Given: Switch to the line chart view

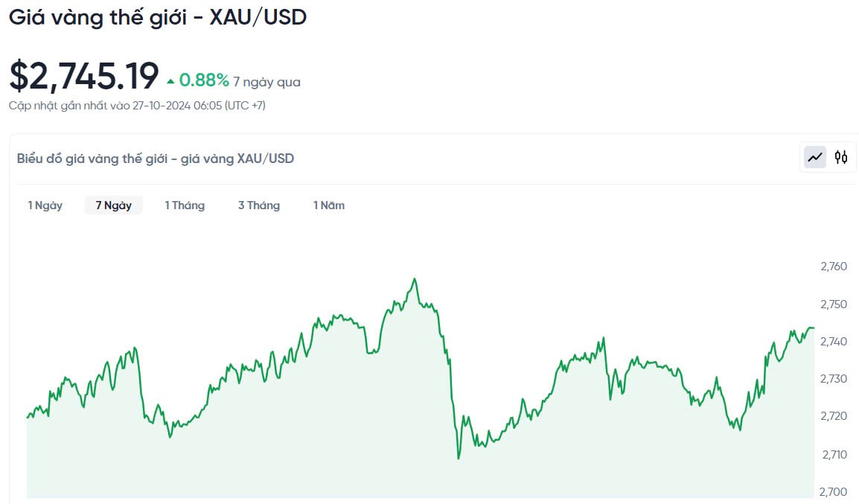Looking at the screenshot, I should [815, 157].
